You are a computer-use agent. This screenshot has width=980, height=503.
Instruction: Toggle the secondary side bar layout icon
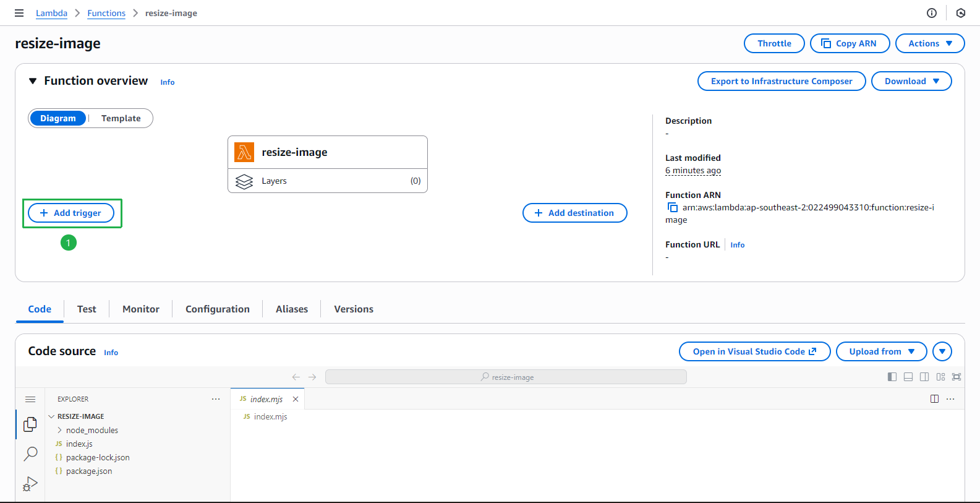924,377
